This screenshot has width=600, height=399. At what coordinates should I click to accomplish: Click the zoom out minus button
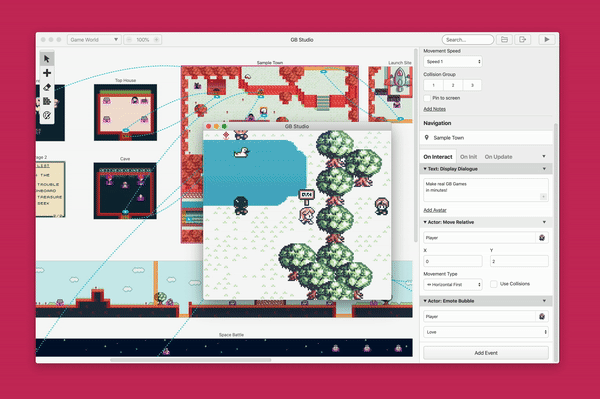129,39
